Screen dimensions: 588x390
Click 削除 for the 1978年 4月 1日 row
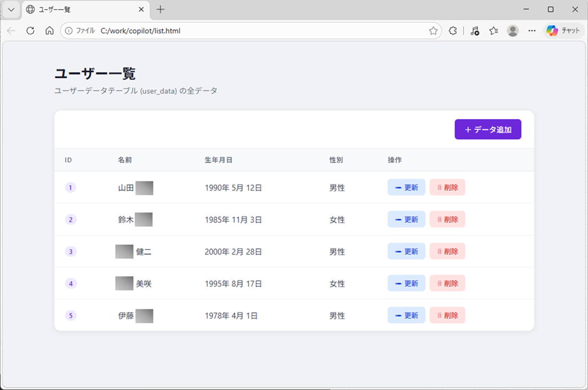click(447, 315)
